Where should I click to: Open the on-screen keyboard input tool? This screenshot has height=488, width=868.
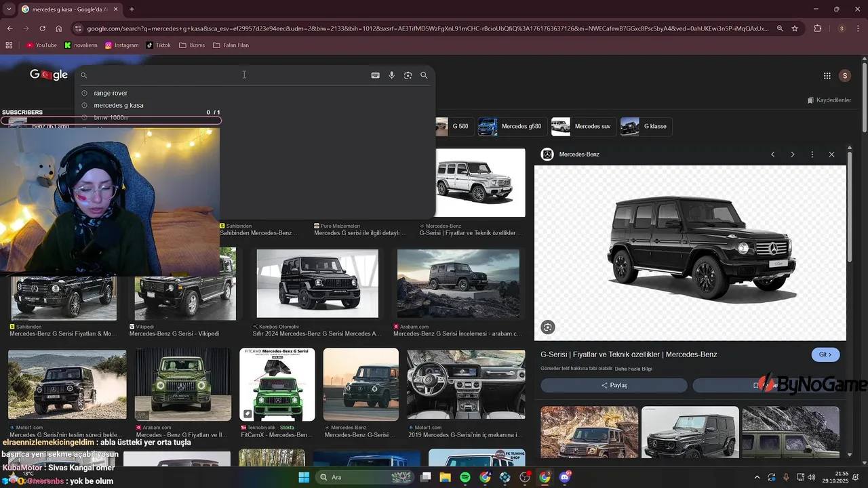point(375,75)
